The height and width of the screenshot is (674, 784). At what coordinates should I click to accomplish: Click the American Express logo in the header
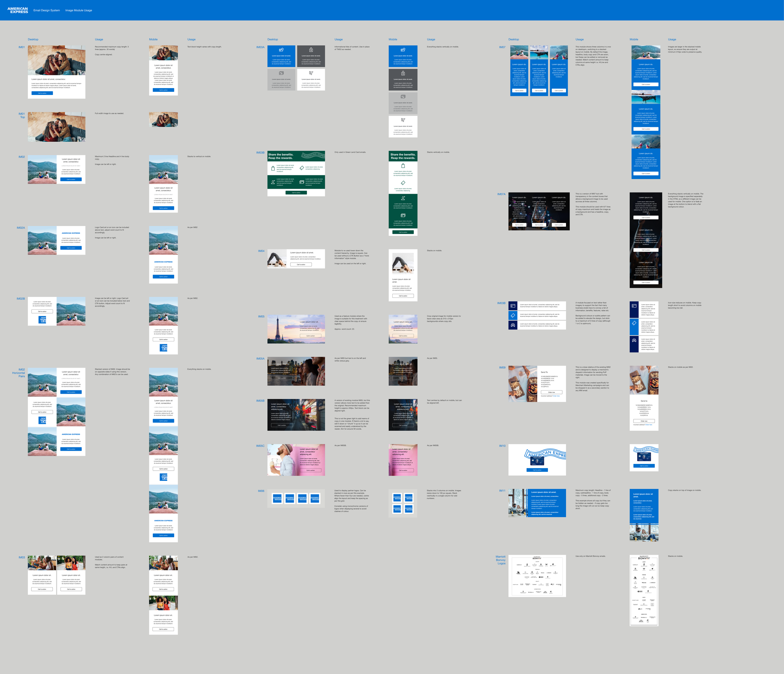(18, 10)
